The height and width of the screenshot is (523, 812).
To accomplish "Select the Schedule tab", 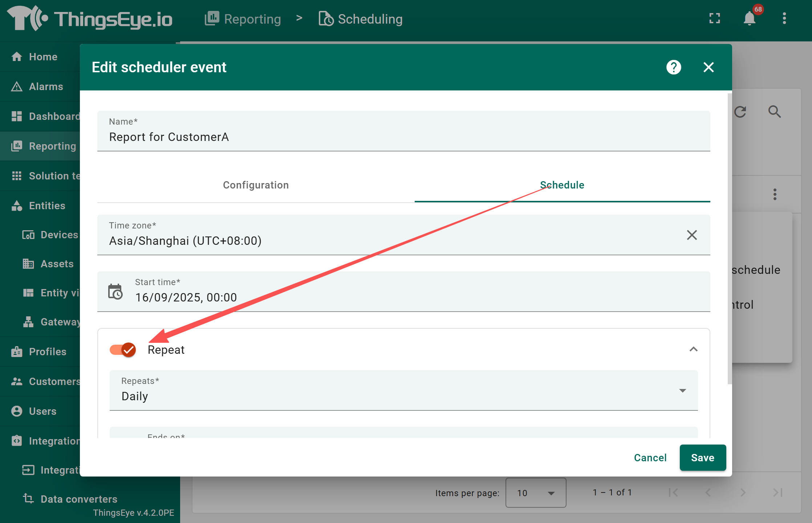I will (562, 185).
